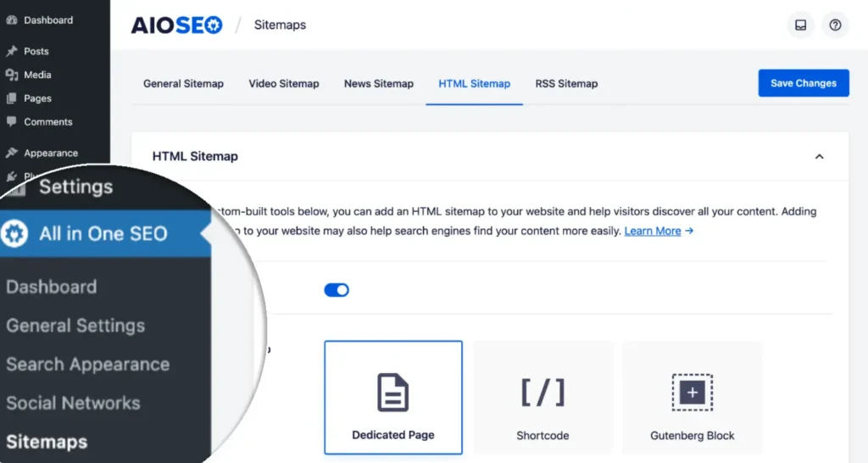Click the HTML Sitemap section heading

(195, 157)
